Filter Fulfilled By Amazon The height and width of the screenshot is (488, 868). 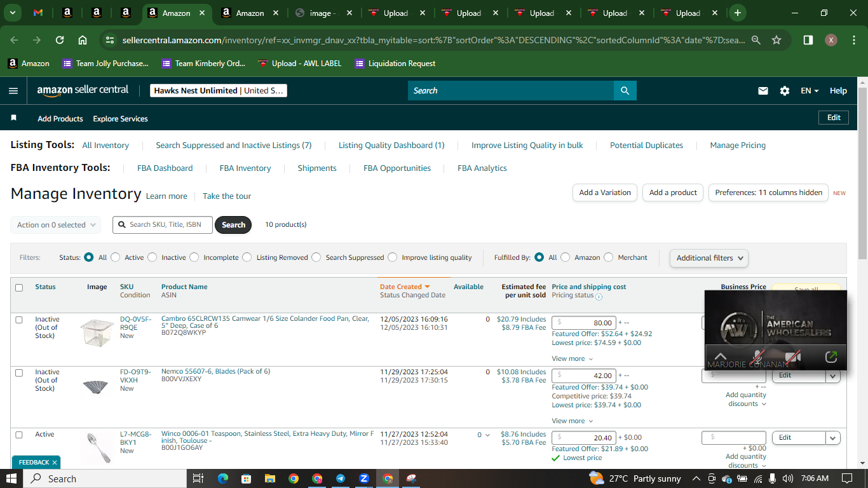566,257
